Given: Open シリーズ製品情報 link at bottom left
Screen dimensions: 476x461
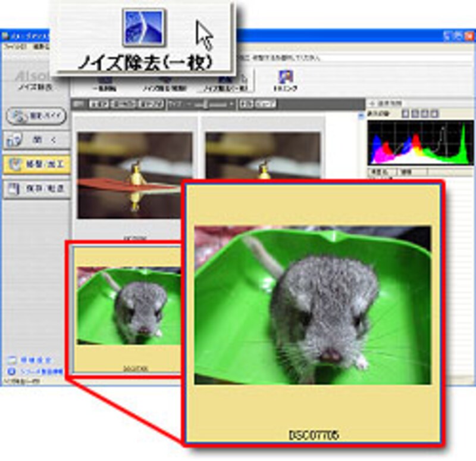Looking at the screenshot, I should (37, 372).
